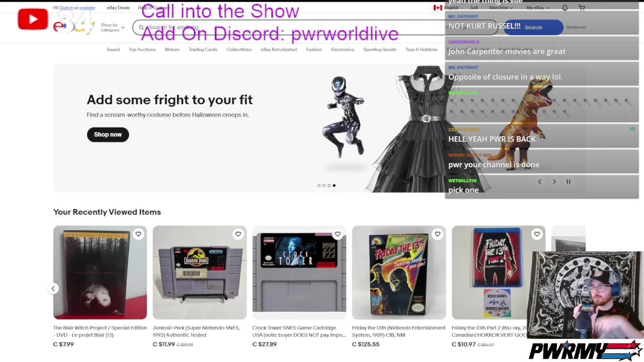The image size is (644, 362).
Task: Favorite the Blair Witch Project DVD heart
Action: (138, 234)
